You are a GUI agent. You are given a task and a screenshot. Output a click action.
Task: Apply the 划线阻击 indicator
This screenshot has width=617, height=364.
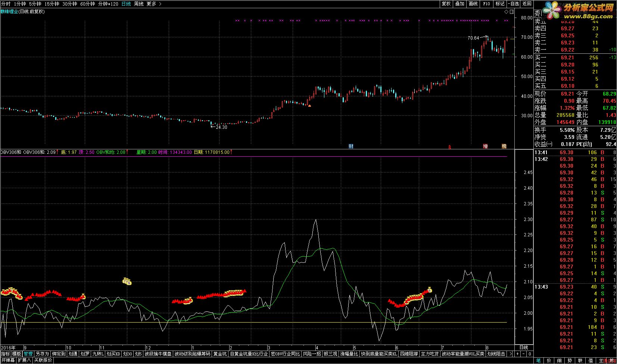[496, 354]
